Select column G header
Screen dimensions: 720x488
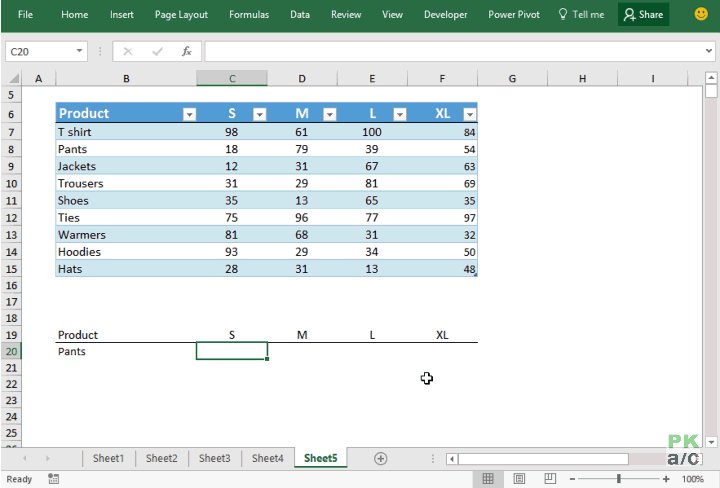(512, 79)
